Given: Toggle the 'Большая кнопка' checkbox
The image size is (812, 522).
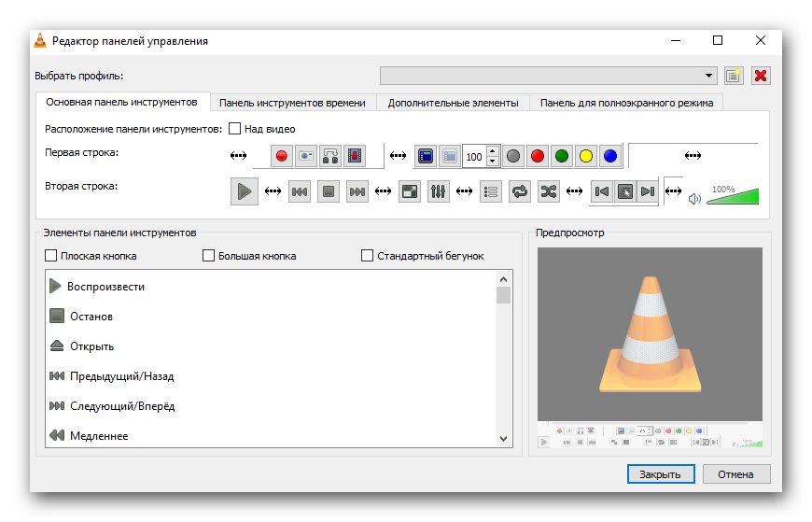Looking at the screenshot, I should click(208, 256).
